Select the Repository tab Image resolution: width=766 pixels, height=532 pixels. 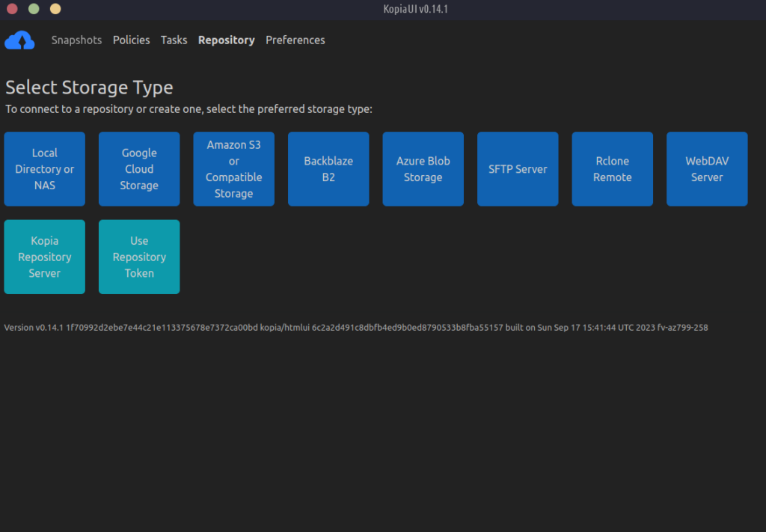pos(226,40)
